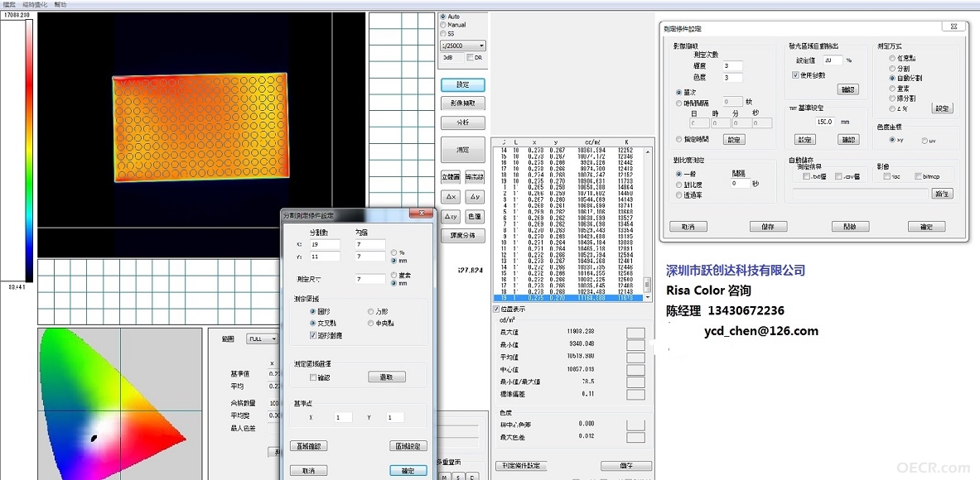
Task: Click the blank box beside 最大色差
Action: click(635, 437)
